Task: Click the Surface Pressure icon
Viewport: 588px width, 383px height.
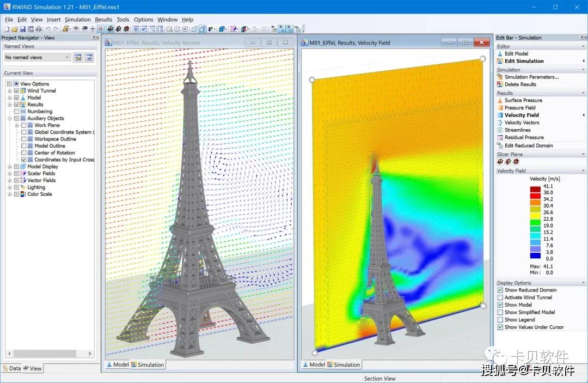Action: (500, 100)
